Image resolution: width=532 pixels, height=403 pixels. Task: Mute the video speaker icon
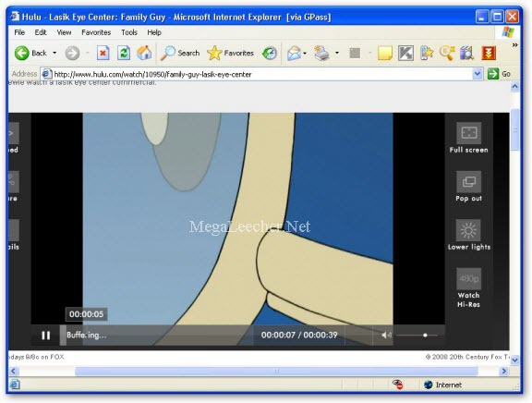pyautogui.click(x=386, y=336)
